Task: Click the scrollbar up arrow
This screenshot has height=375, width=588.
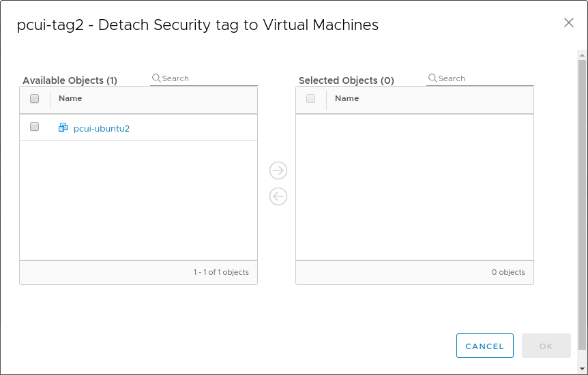Action: click(582, 54)
